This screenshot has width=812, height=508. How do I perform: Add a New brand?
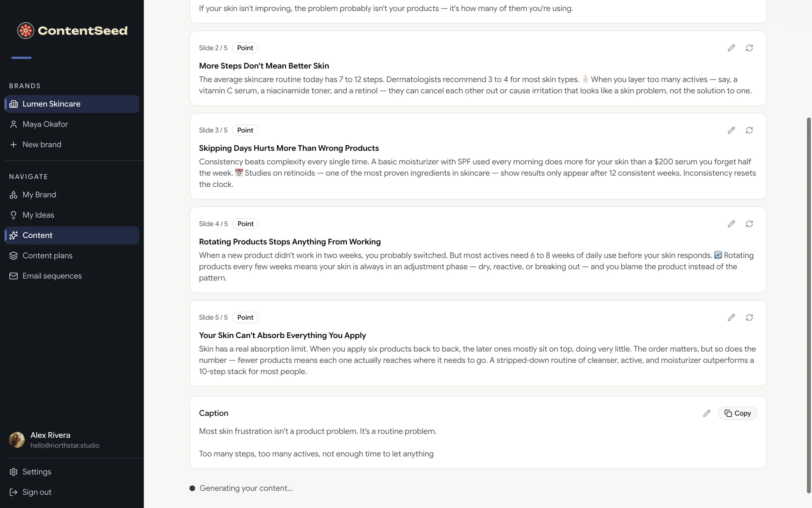point(72,144)
